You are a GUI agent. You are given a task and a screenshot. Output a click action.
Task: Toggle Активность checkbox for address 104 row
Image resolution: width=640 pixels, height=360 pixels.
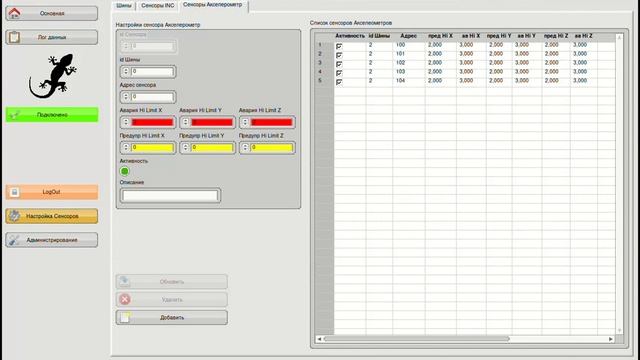339,82
